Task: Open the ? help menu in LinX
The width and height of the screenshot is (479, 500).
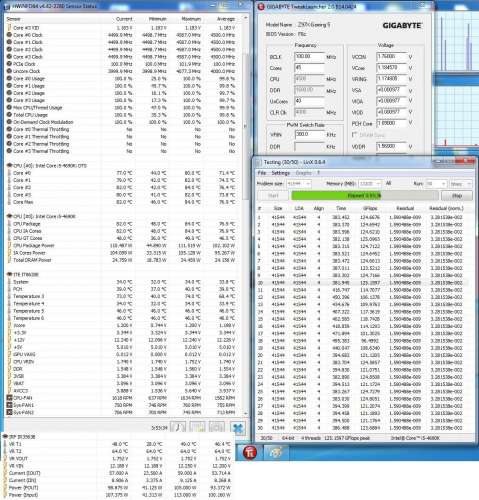Action: [x=318, y=173]
